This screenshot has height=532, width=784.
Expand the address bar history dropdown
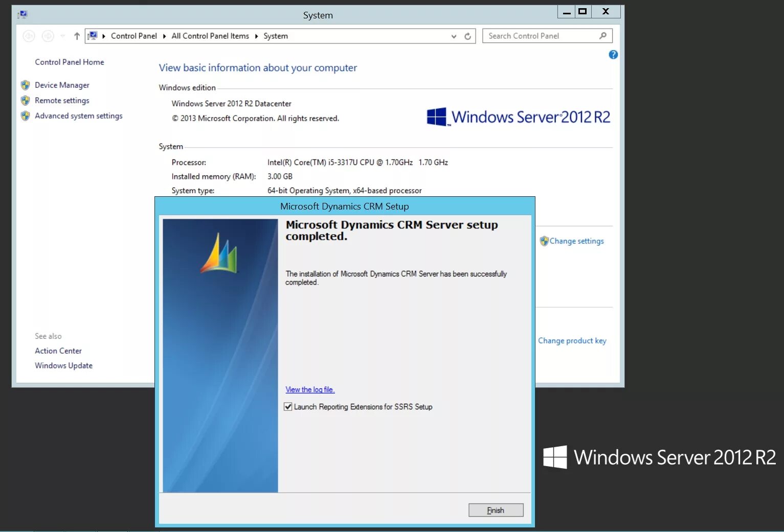click(x=454, y=36)
